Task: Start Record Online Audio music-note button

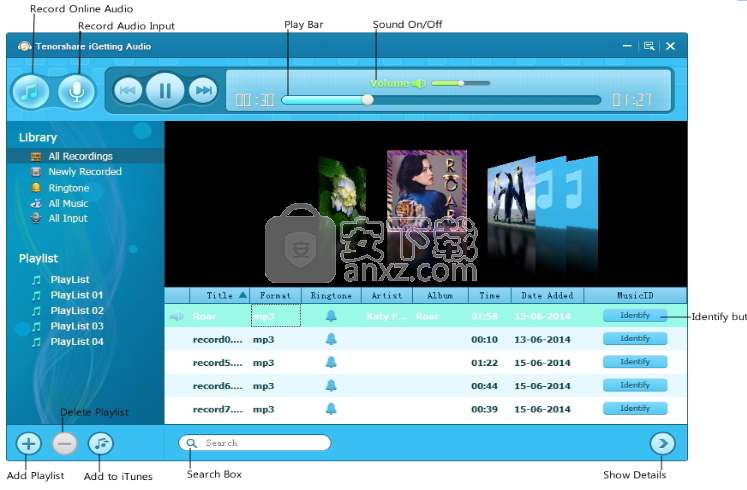Action: (30, 91)
